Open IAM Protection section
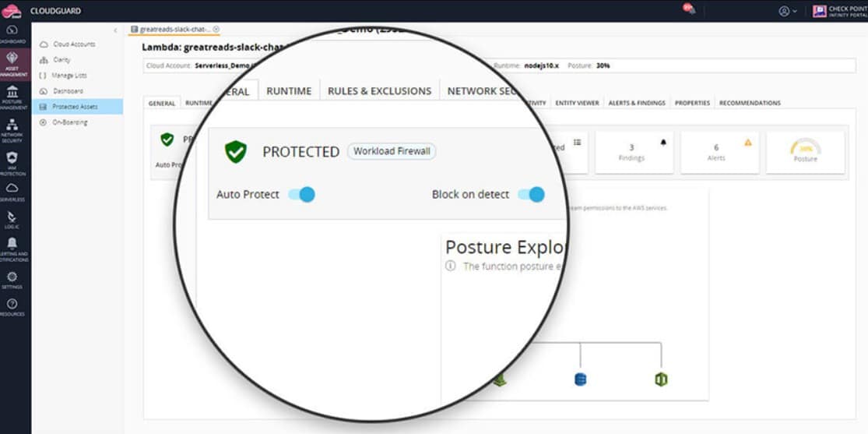Image resolution: width=868 pixels, height=434 pixels. [x=12, y=164]
